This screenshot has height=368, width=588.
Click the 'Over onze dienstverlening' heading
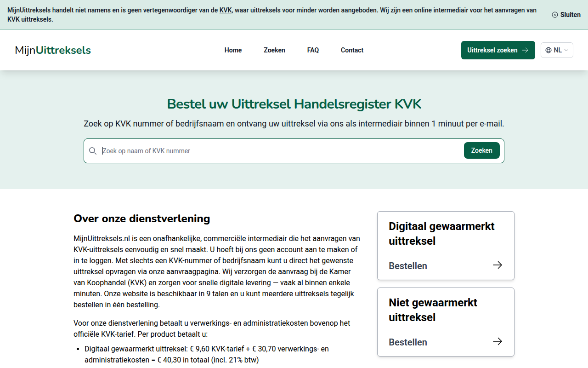click(x=141, y=218)
